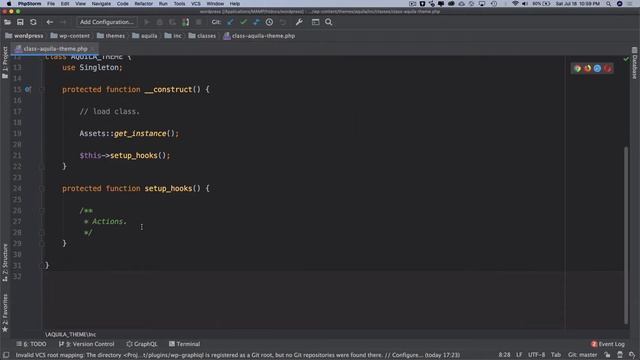Toggle the phone listen for debug connections icon
640x360 pixels.
pyautogui.click(x=186, y=22)
